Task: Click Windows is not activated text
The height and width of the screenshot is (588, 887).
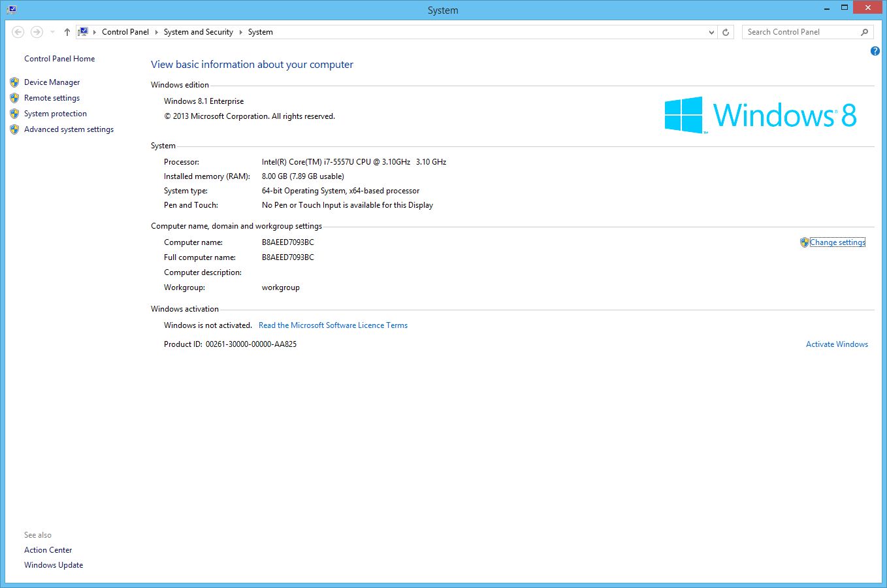Action: pos(208,325)
